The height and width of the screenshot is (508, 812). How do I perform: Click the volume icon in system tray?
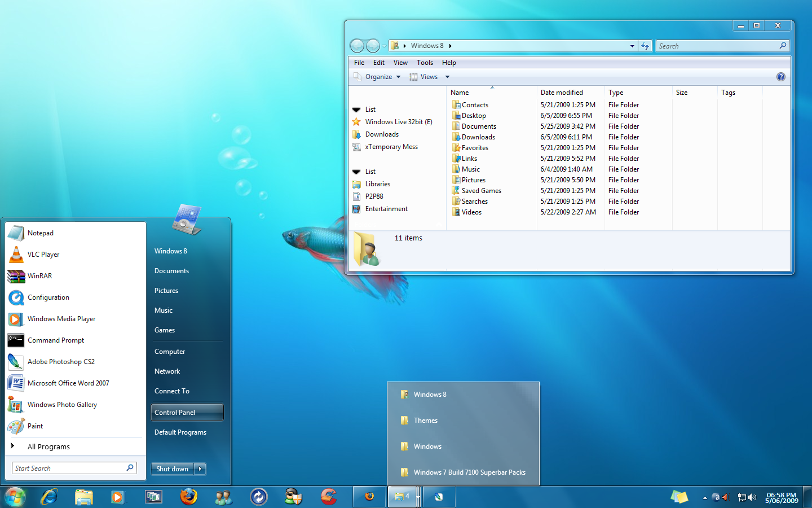click(x=752, y=497)
